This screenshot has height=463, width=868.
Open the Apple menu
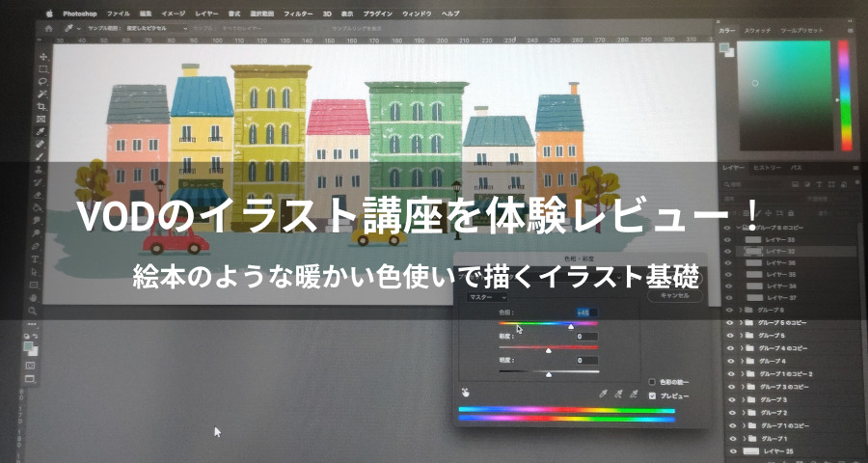pos(48,14)
